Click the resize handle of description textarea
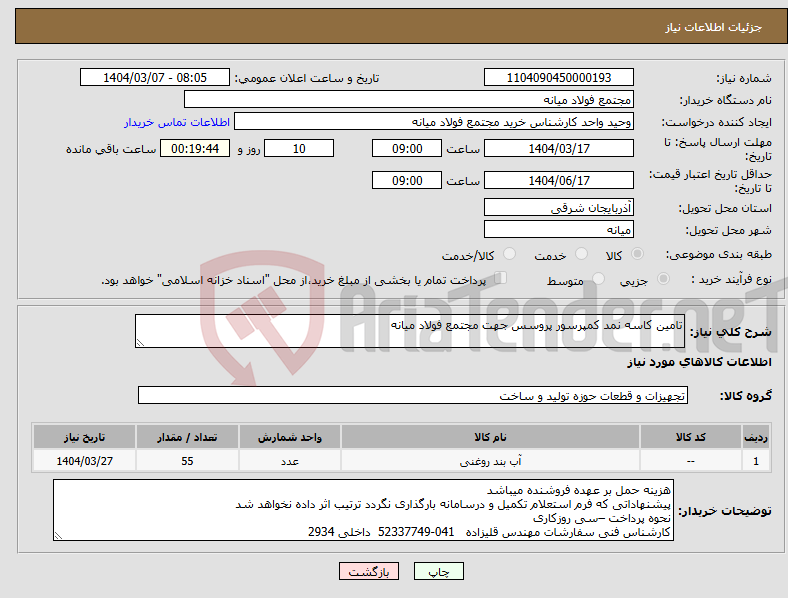 (x=140, y=343)
